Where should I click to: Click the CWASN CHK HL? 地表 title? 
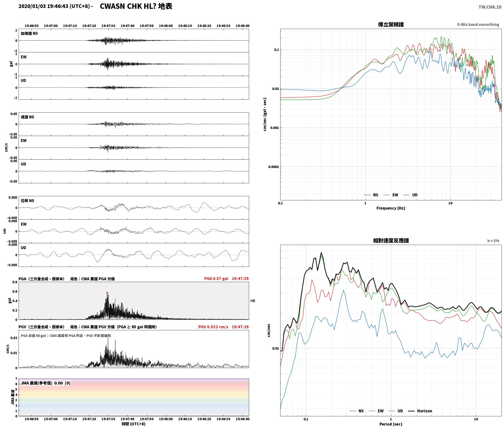point(136,6)
